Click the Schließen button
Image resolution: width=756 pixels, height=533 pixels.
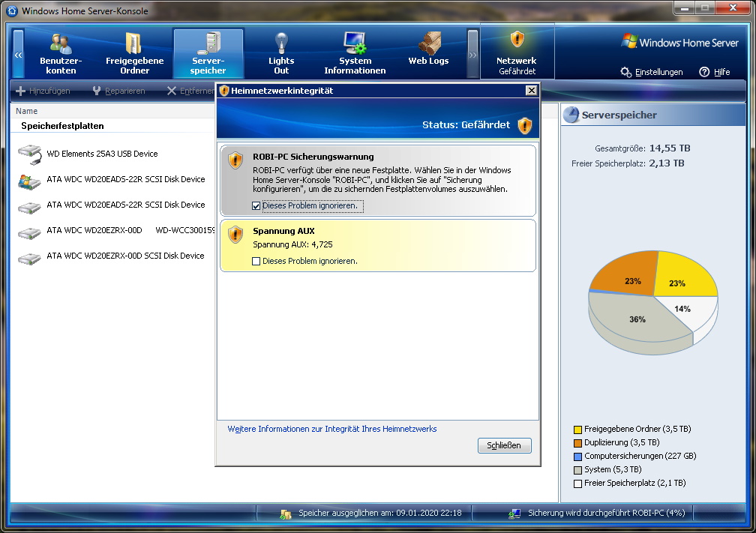pyautogui.click(x=504, y=445)
